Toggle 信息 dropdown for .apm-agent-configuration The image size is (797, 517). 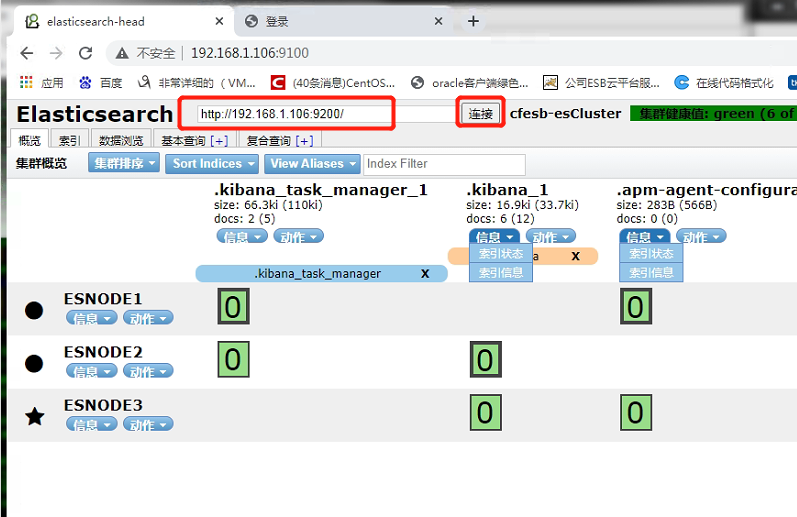coord(645,236)
